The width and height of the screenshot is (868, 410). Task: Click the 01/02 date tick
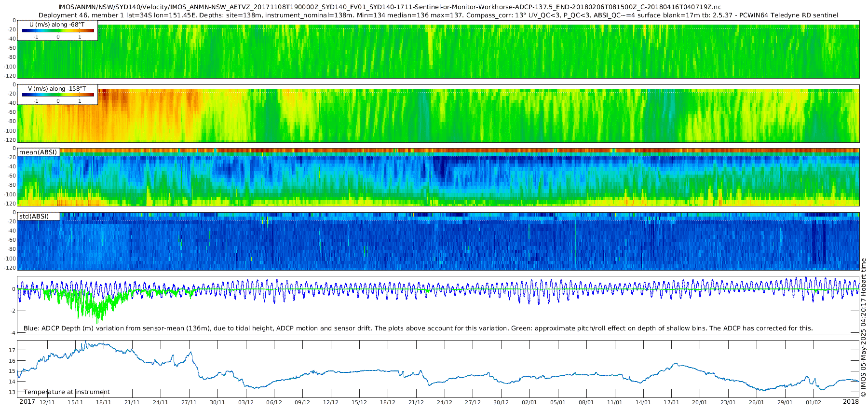point(814,402)
